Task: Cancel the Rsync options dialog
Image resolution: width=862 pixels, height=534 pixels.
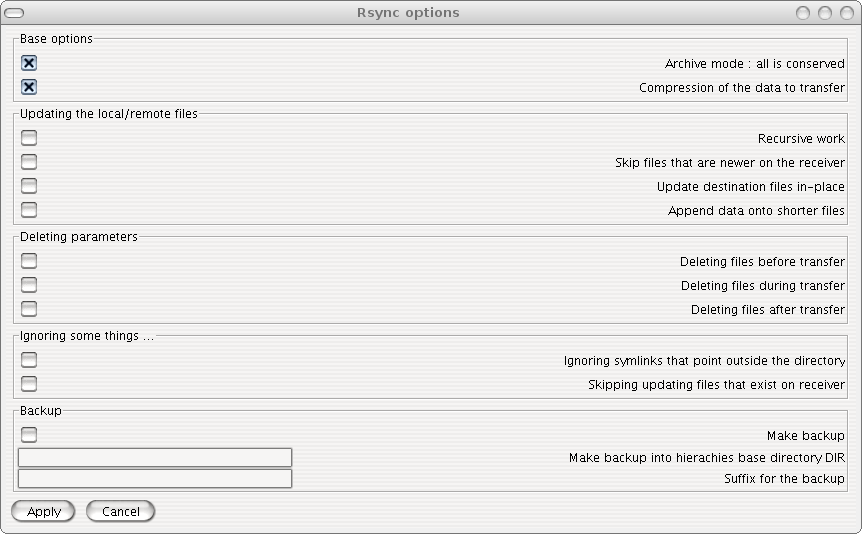Action: (120, 511)
